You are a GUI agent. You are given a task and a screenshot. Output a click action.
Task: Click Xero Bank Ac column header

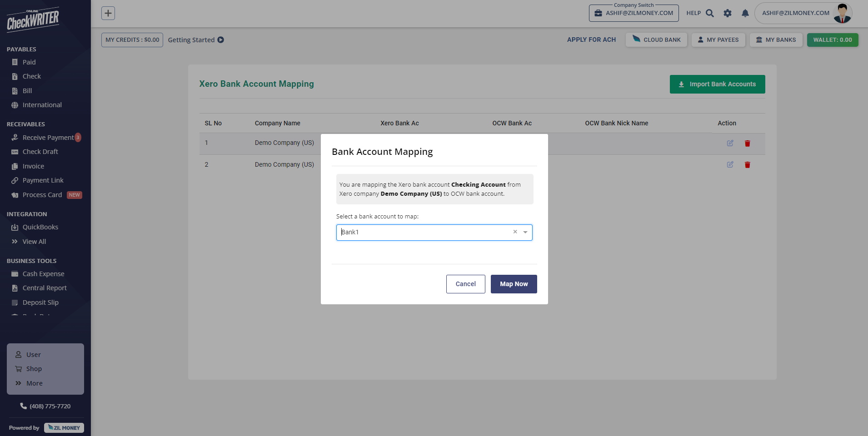coord(399,123)
